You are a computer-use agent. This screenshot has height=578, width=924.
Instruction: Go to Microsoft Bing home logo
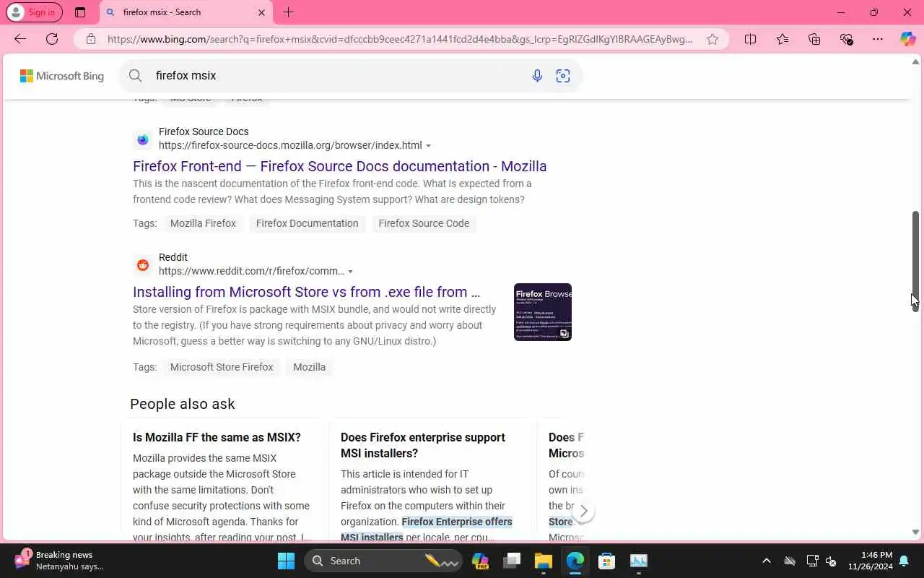pyautogui.click(x=62, y=76)
